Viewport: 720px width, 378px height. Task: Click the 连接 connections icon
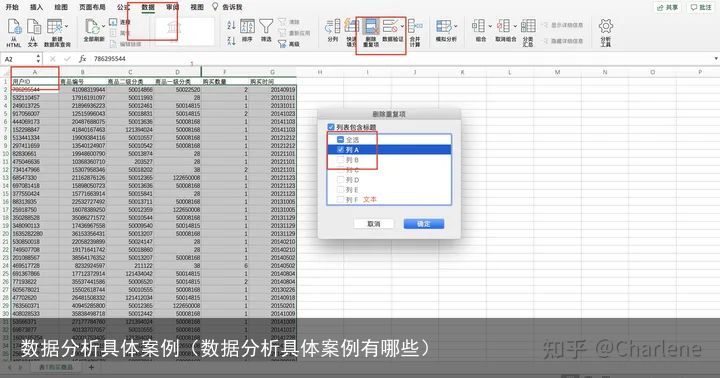(113, 22)
